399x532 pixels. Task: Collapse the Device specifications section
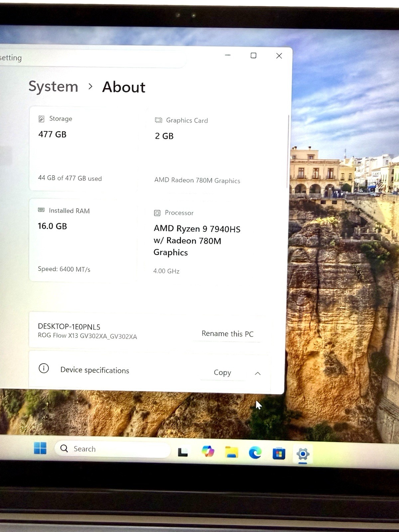(257, 373)
